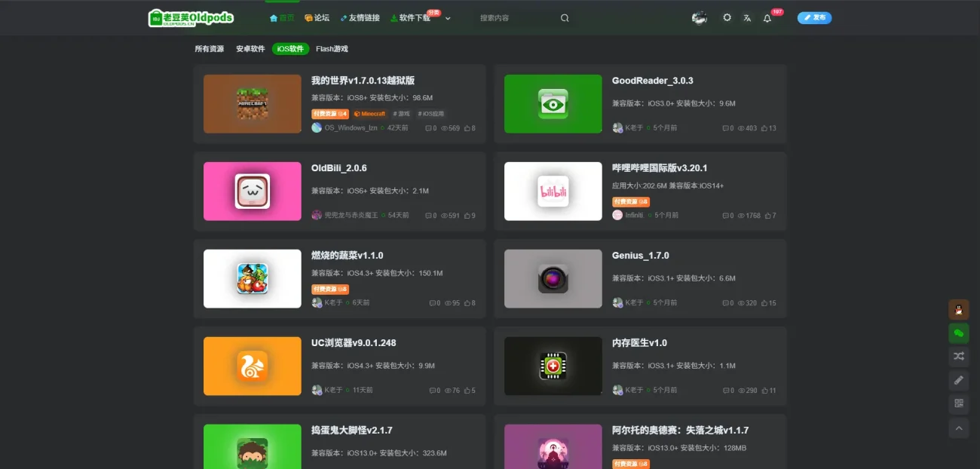
Task: Open the GoodReader_3.0.3 title link
Action: click(x=653, y=81)
